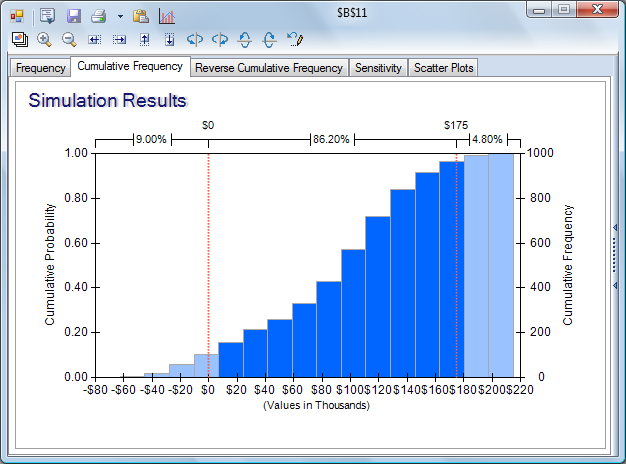Go to the Scatter Plots tab
Image resolution: width=626 pixels, height=464 pixels.
443,68
